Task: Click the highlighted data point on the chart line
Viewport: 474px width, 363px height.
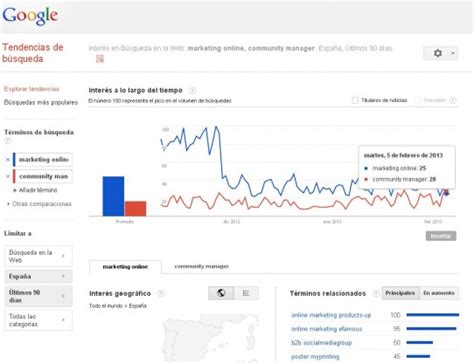Action: (447, 193)
